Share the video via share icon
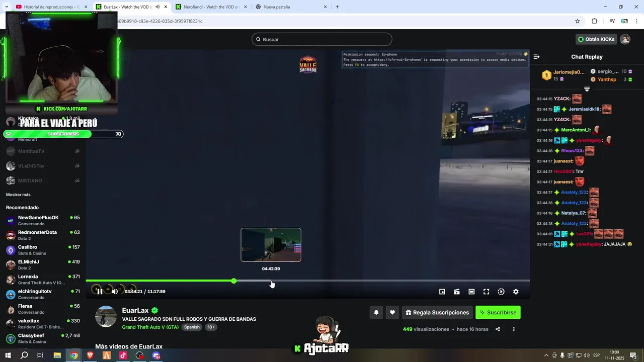The image size is (644, 362). (x=498, y=329)
